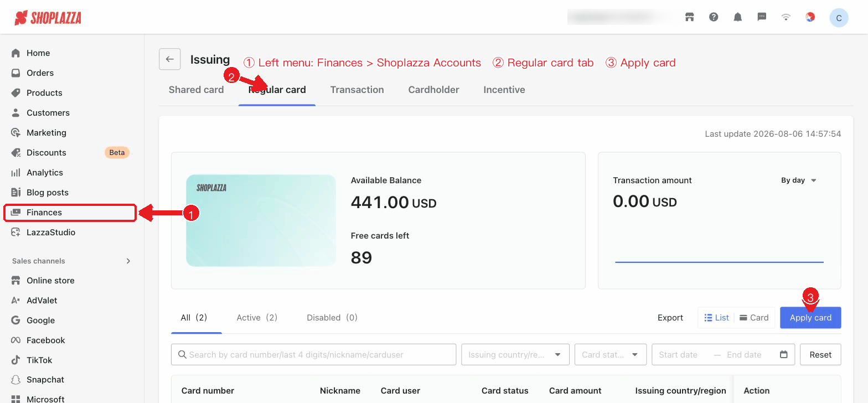Click the 0.00 USD transaction amount
The height and width of the screenshot is (403, 868).
pyautogui.click(x=645, y=201)
